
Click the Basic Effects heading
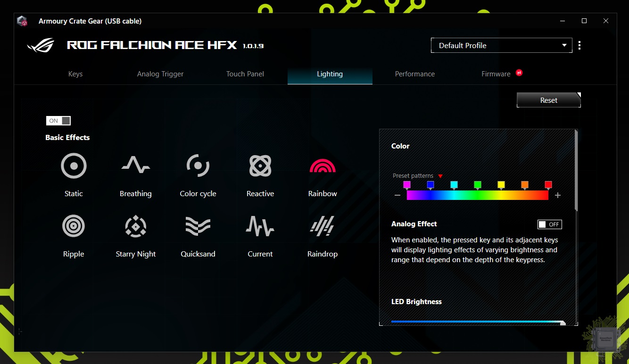[x=67, y=138]
